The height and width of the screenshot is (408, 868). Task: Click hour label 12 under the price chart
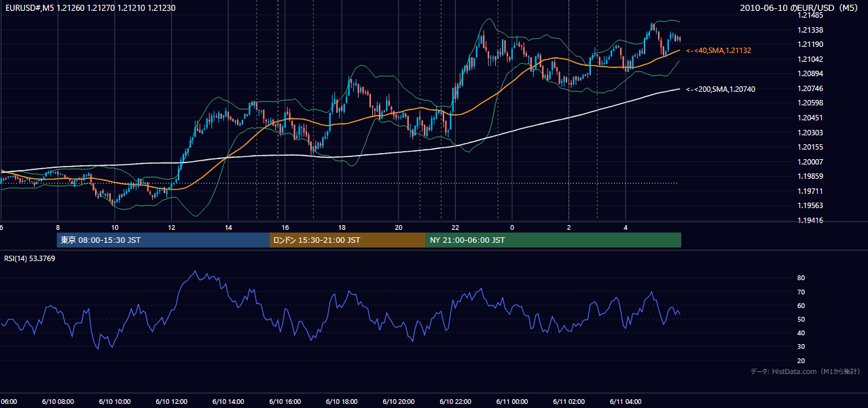(172, 227)
